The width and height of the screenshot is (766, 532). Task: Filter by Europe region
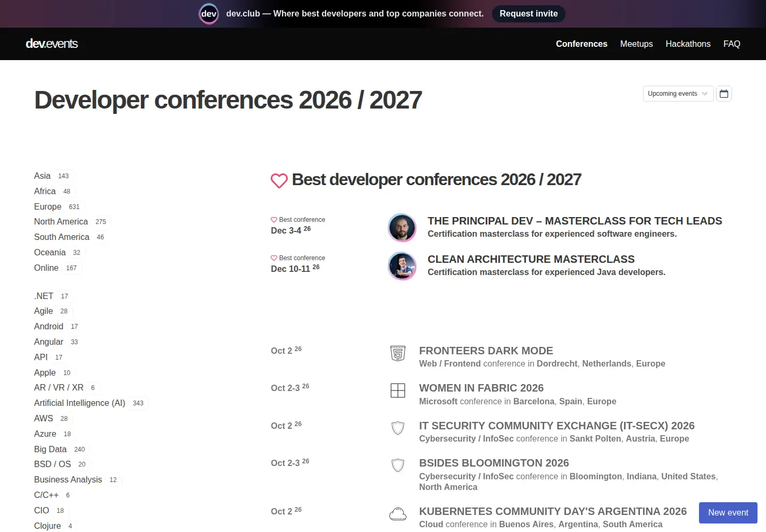point(47,206)
